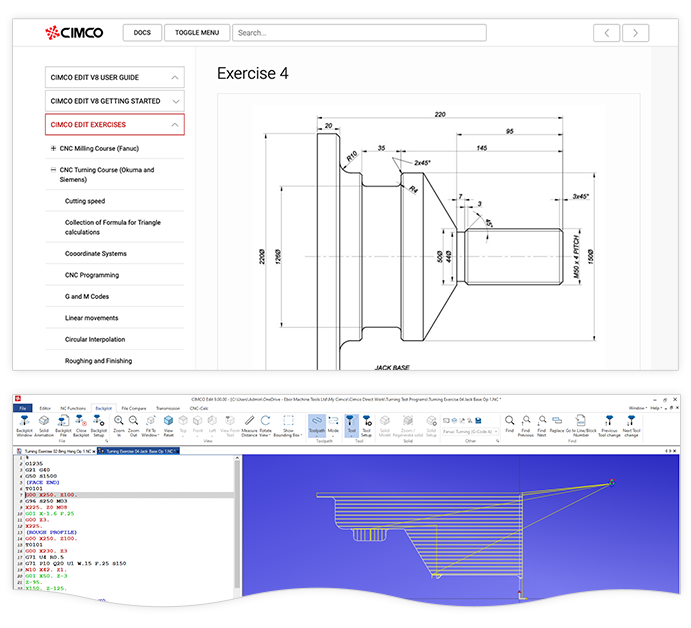691x628 pixels.
Task: Switch to Turning Exercise 02 document tab
Action: (56, 451)
